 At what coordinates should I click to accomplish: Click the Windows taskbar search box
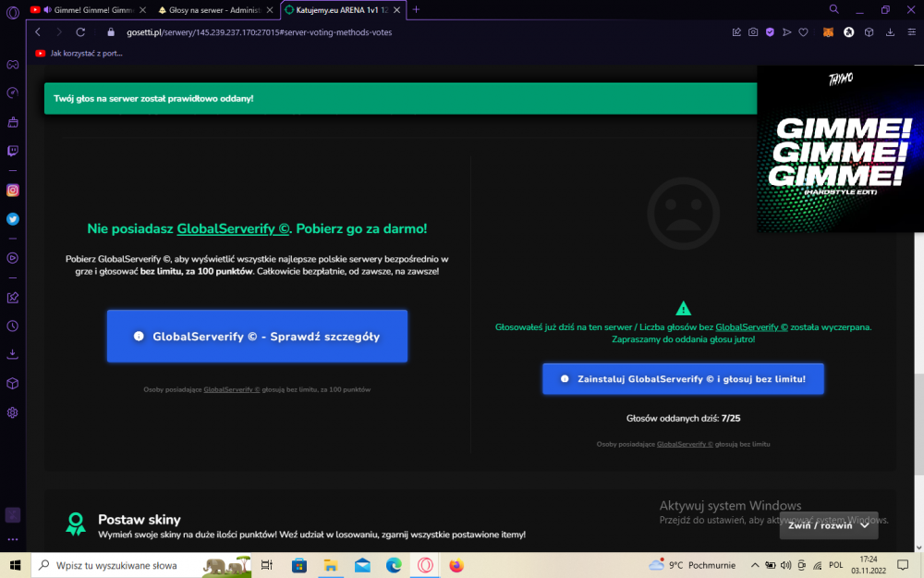click(x=141, y=565)
